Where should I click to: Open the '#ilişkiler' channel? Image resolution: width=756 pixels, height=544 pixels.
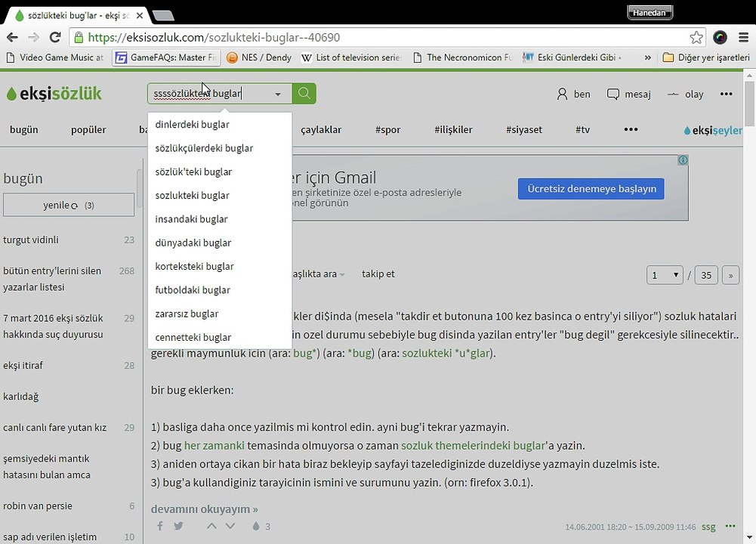tap(453, 130)
